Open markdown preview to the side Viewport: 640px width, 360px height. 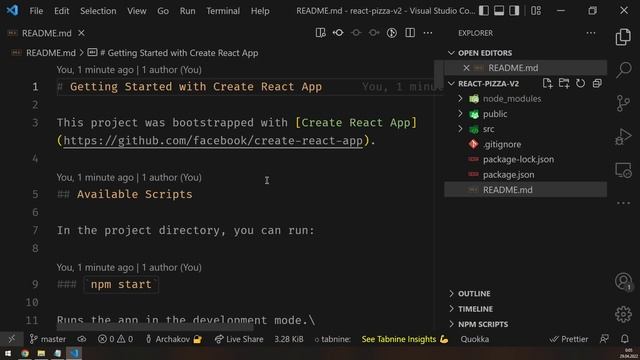(320, 33)
